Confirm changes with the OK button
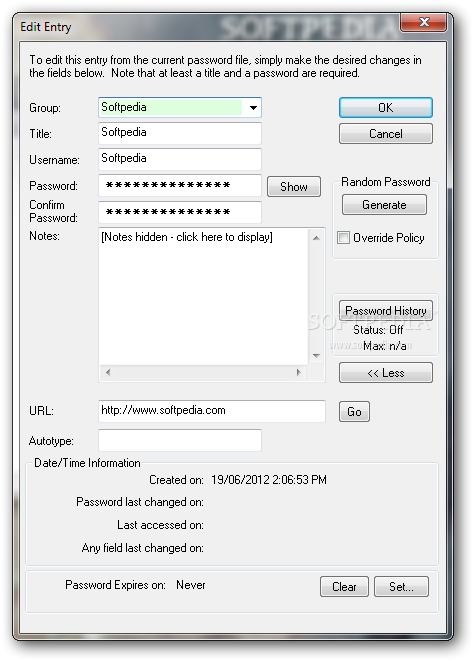 point(385,107)
